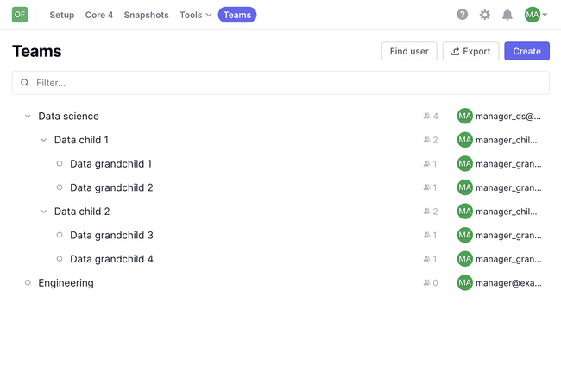This screenshot has width=561, height=392.
Task: Click the Export button
Action: [470, 52]
